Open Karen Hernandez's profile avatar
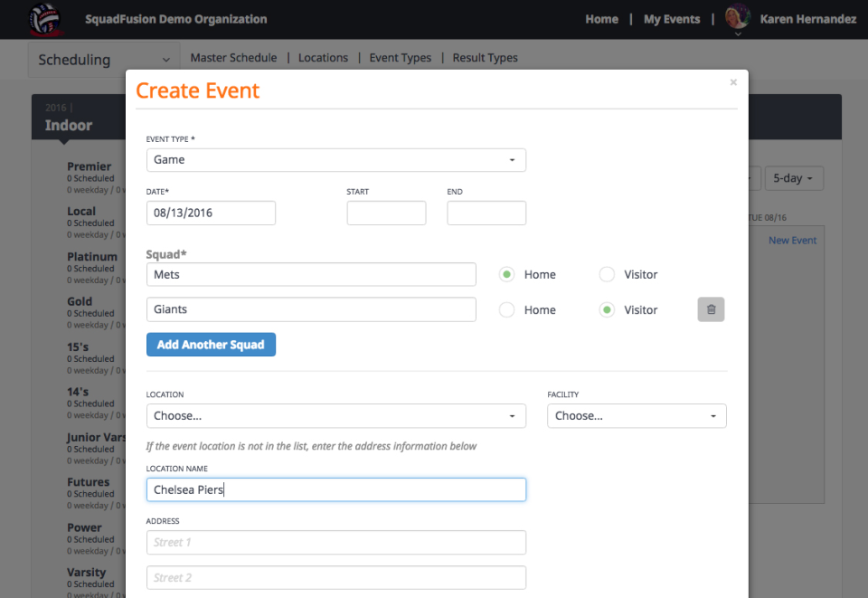The width and height of the screenshot is (868, 598). (x=737, y=17)
